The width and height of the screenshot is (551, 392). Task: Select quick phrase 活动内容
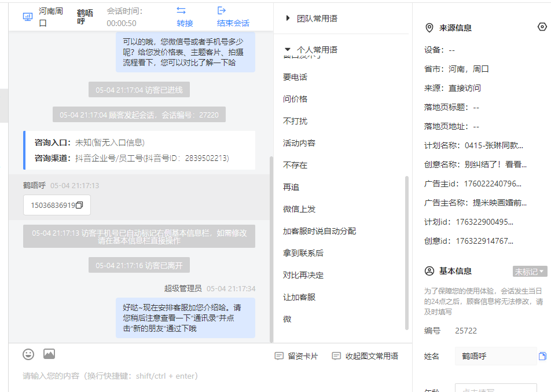click(x=299, y=143)
